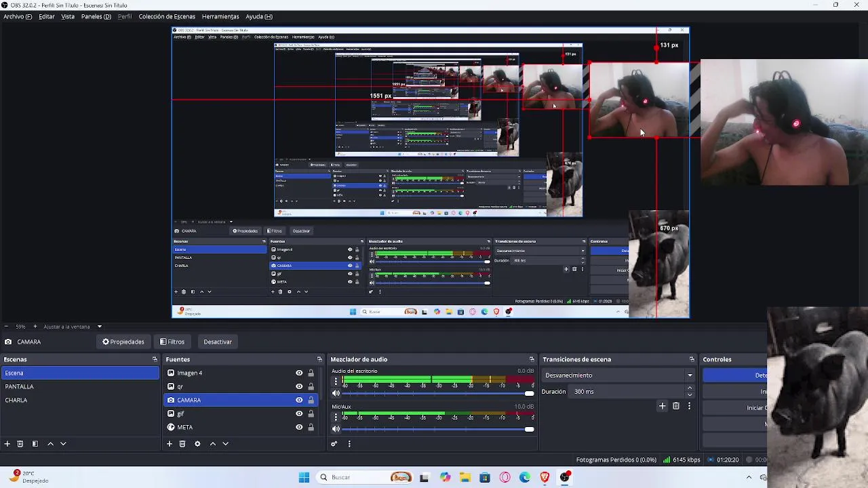Open the Herramientas menu
The image size is (868, 488).
tap(220, 16)
